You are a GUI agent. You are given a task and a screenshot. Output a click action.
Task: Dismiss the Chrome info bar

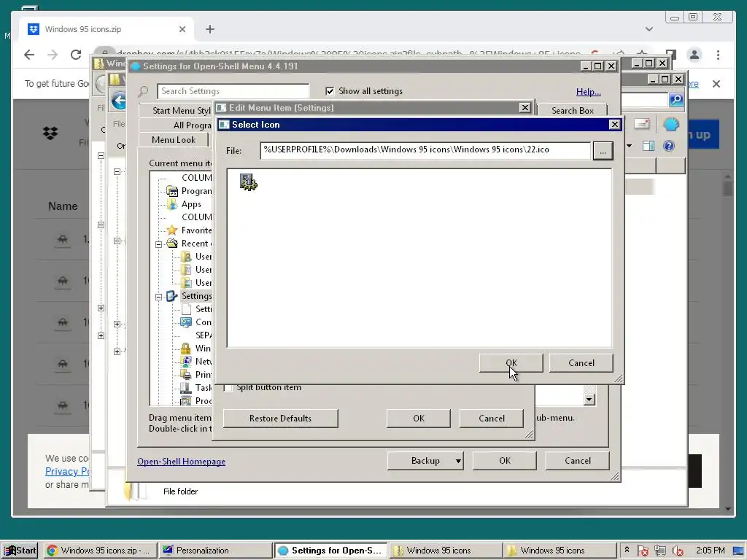pyautogui.click(x=716, y=84)
